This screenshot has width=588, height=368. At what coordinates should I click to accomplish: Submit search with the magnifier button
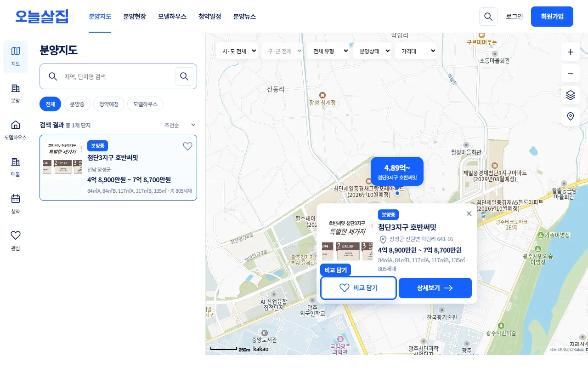pos(184,76)
